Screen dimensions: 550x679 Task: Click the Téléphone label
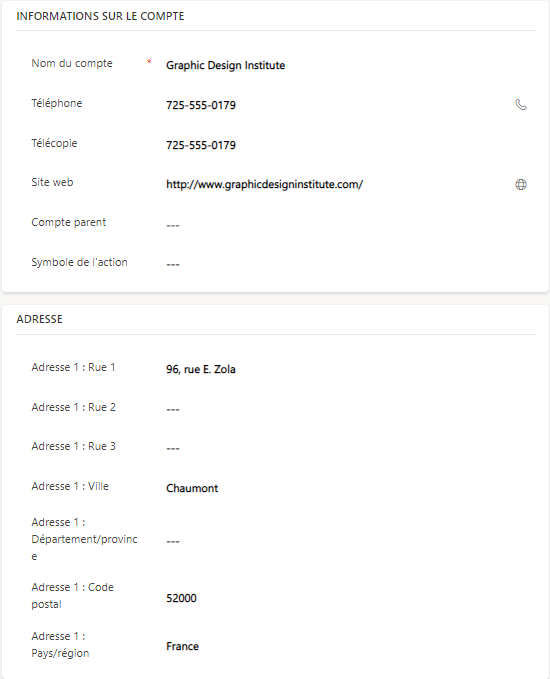57,103
